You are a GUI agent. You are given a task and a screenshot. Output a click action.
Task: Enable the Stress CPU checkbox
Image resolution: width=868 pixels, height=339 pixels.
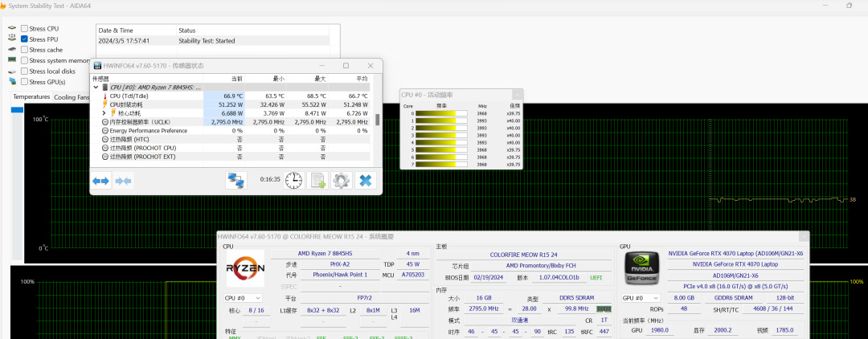pyautogui.click(x=25, y=28)
